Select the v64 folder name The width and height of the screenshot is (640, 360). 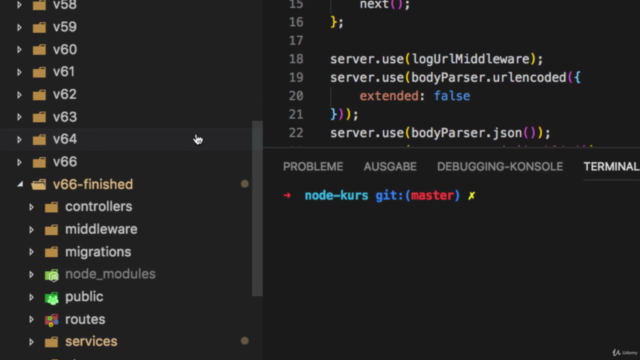click(x=65, y=139)
